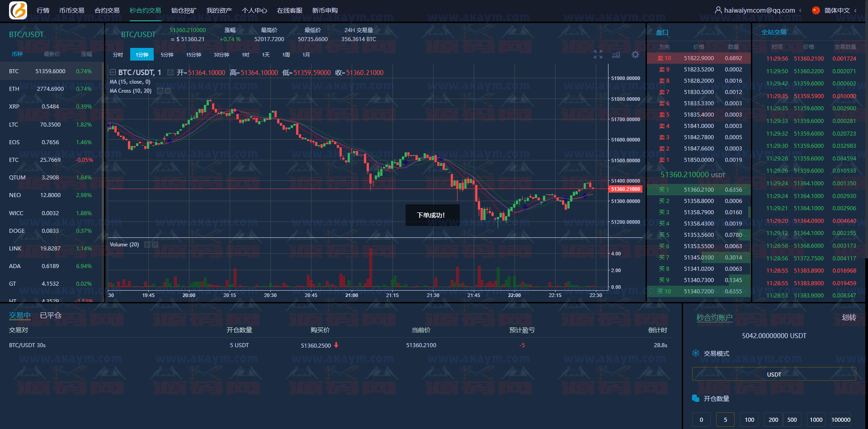The height and width of the screenshot is (429, 868).
Task: Expand the haiwaiymcom@qq.com account menu
Action: [759, 10]
